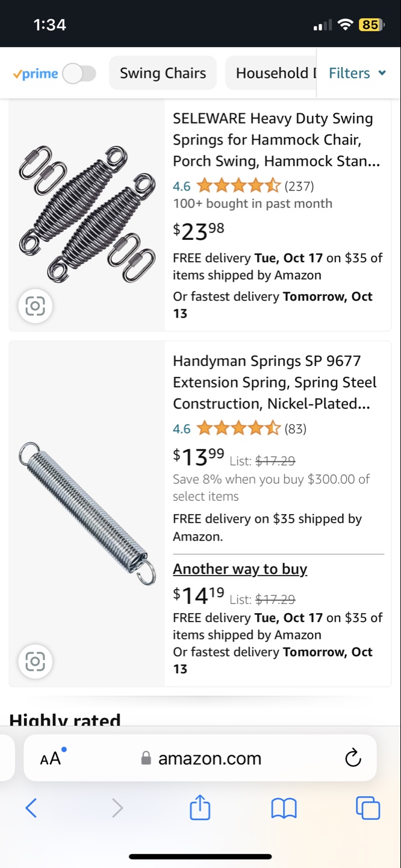401x868 pixels.
Task: Open the AA reader options
Action: [x=52, y=758]
